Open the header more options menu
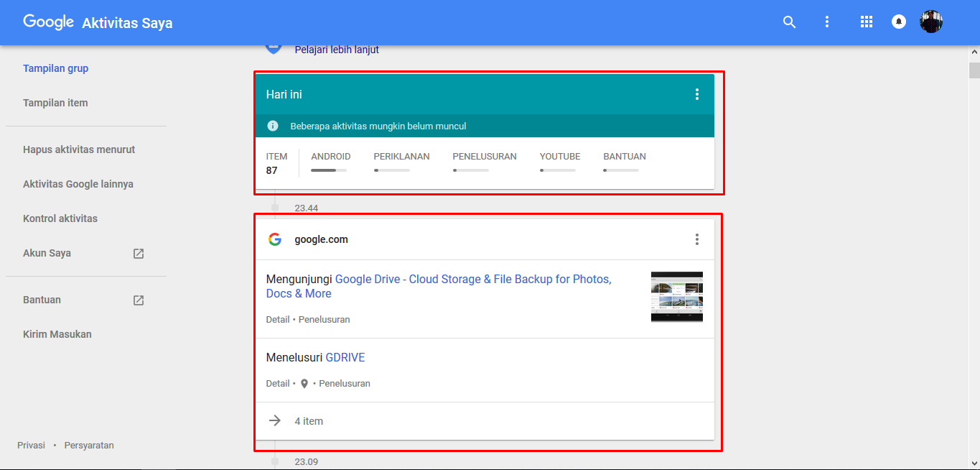980x470 pixels. [x=827, y=22]
